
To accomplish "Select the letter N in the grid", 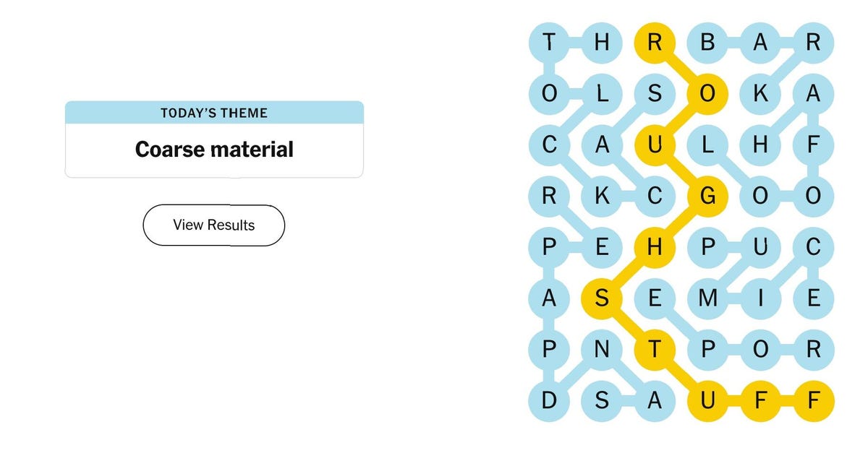I will pos(603,350).
